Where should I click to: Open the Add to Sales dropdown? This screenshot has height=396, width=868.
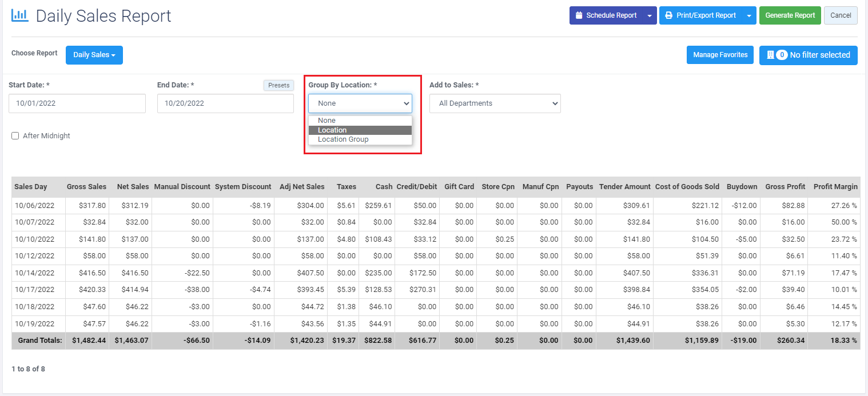coord(495,103)
